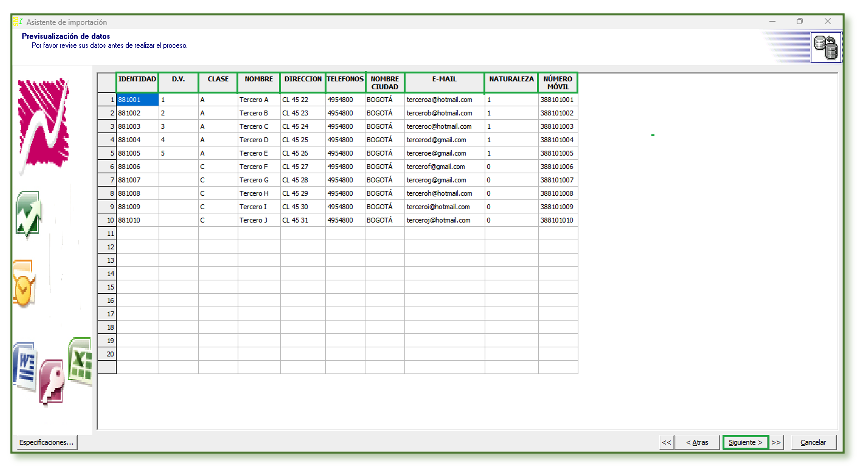
Task: Click the yellow Outlook icon in sidebar
Action: coord(24,283)
